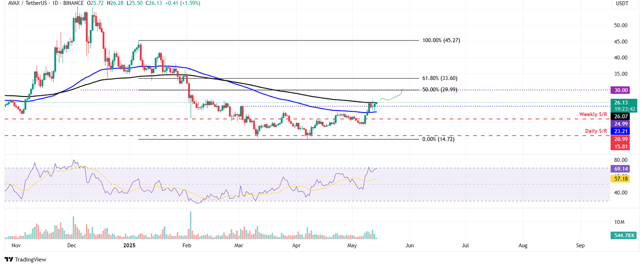The height and width of the screenshot is (267, 644).
Task: Click the Jun label on the time axis
Action: [x=409, y=246]
